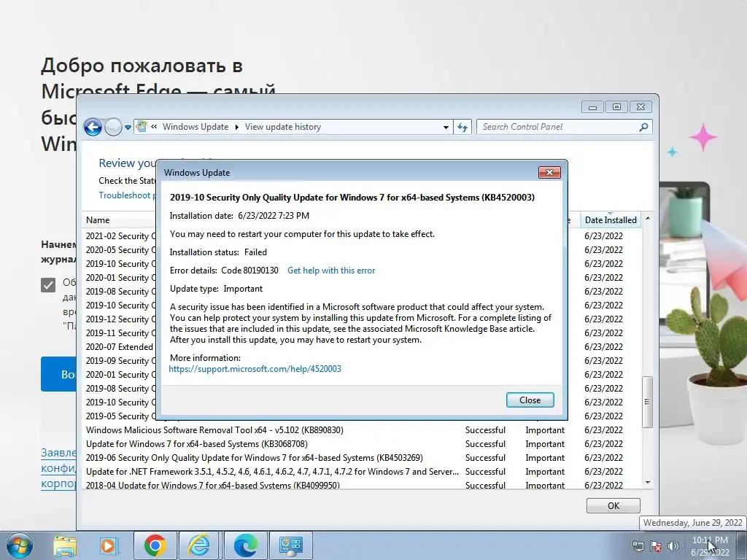This screenshot has width=747, height=560.
Task: Click the Review your update history heading
Action: pos(127,163)
